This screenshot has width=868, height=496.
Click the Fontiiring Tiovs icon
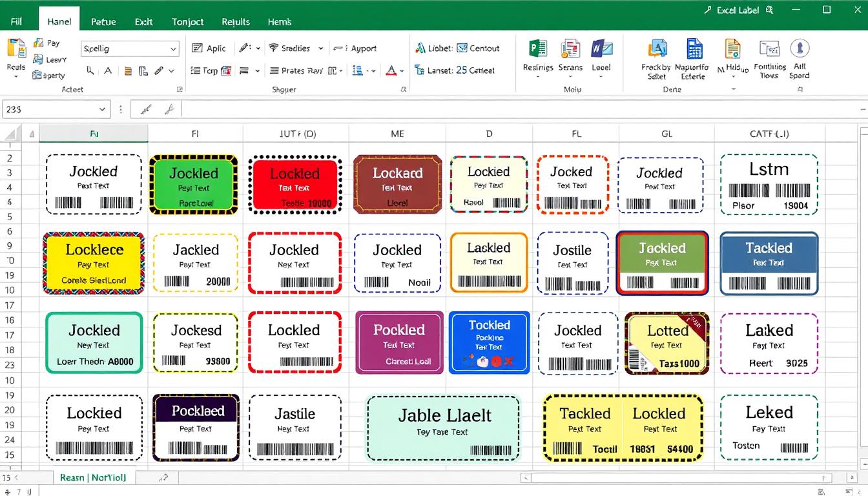[x=769, y=50]
